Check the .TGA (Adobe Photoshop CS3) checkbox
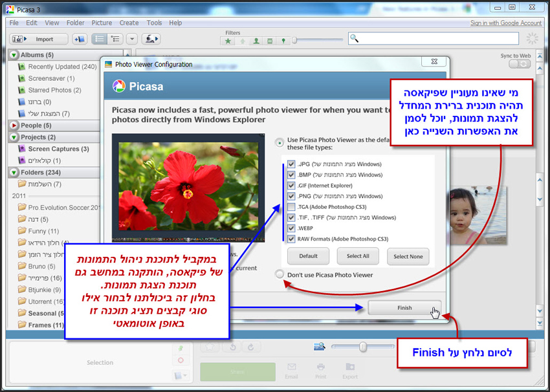Screen dimensions: 550x392 [x=291, y=207]
